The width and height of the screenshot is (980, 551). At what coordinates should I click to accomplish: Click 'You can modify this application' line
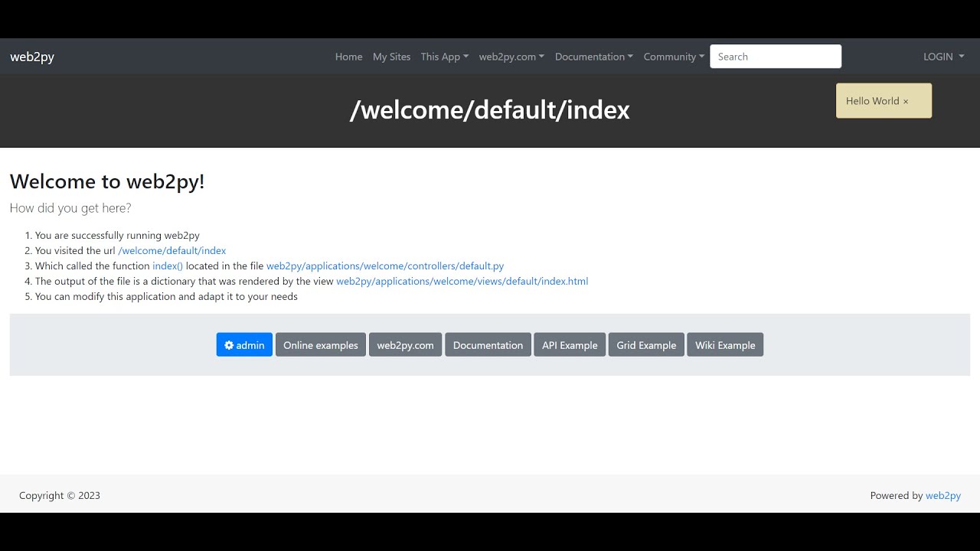tap(166, 297)
